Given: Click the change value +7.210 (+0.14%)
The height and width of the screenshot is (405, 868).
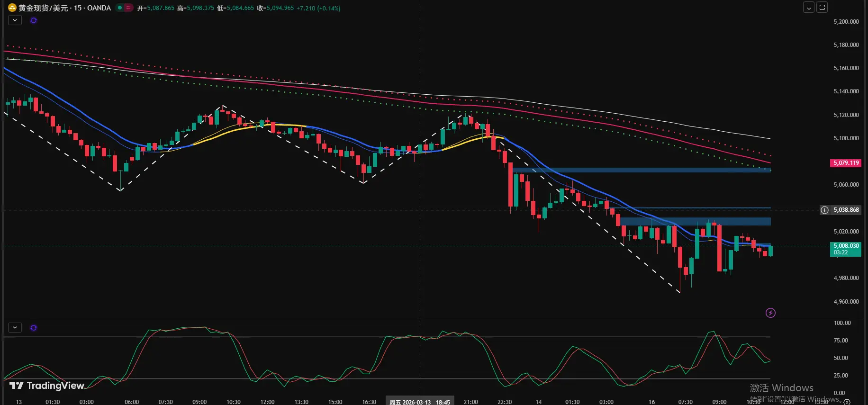Looking at the screenshot, I should 318,8.
